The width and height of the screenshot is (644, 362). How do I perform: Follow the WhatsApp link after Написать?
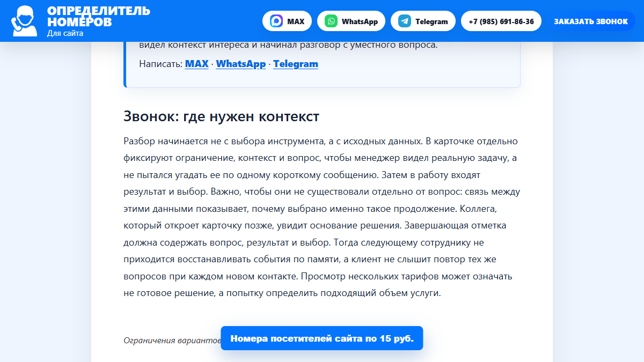pos(241,64)
